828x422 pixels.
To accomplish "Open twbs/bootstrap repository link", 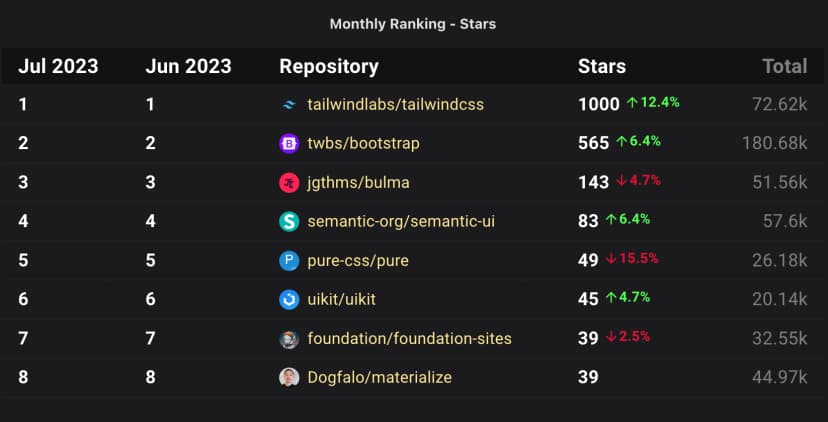I will [363, 144].
